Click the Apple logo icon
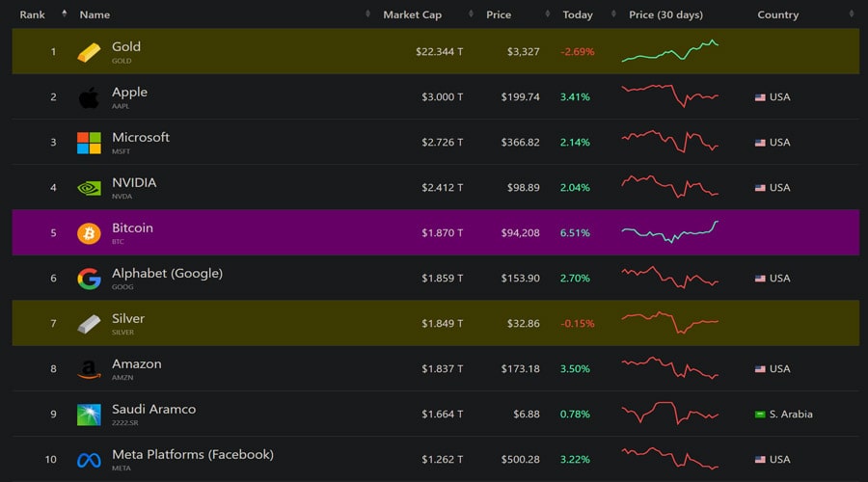 click(89, 97)
